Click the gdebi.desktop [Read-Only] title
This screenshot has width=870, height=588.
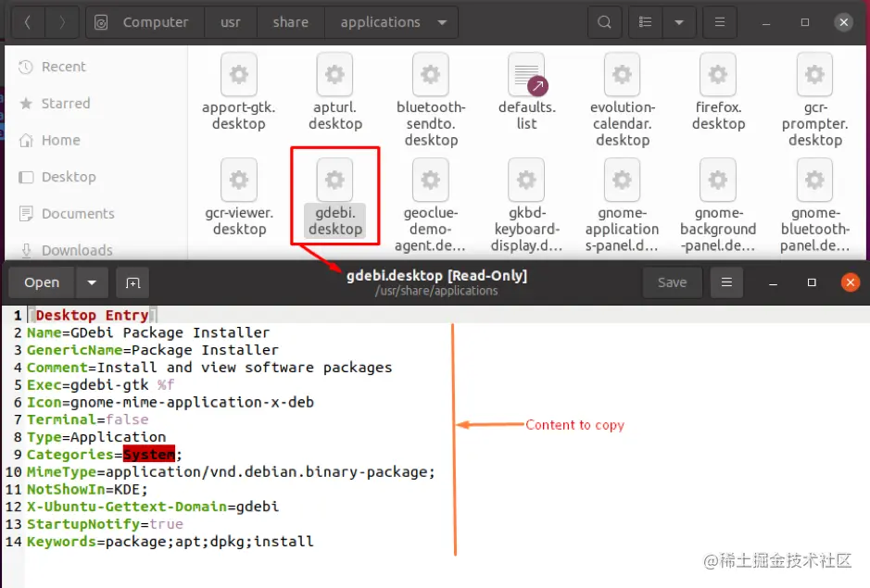tap(436, 276)
